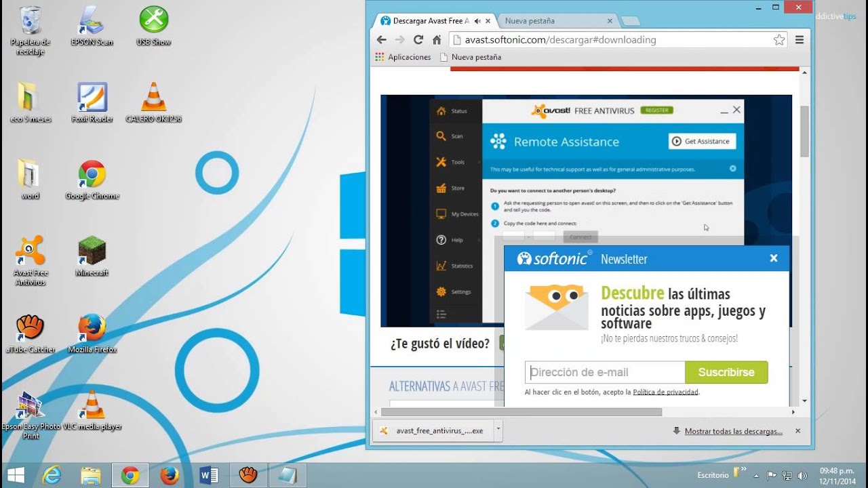Click Get Assistance in Avast video
Image resolution: width=868 pixels, height=488 pixels.
(x=702, y=141)
